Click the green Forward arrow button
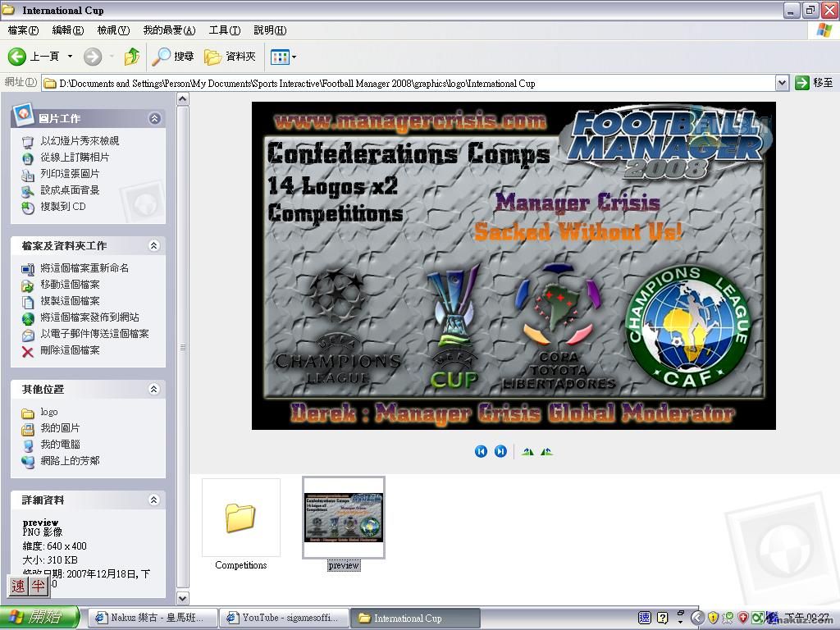Screen dimensions: 840x630 point(93,57)
